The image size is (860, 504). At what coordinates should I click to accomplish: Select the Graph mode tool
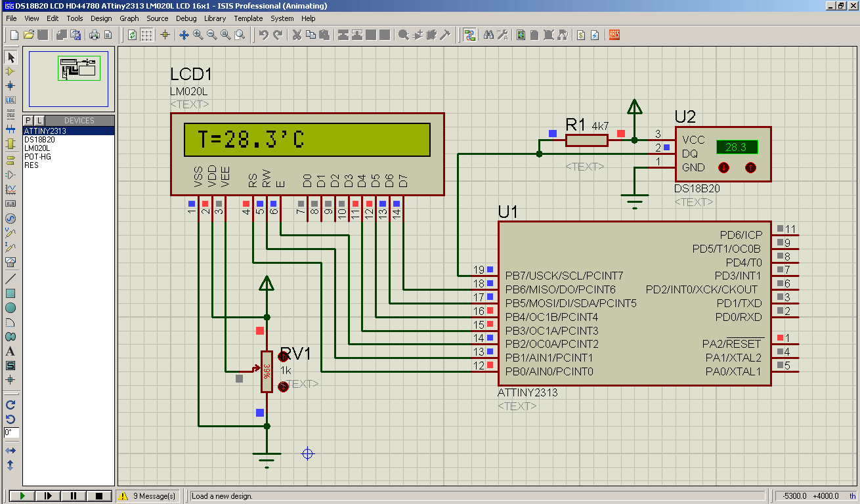[10, 189]
